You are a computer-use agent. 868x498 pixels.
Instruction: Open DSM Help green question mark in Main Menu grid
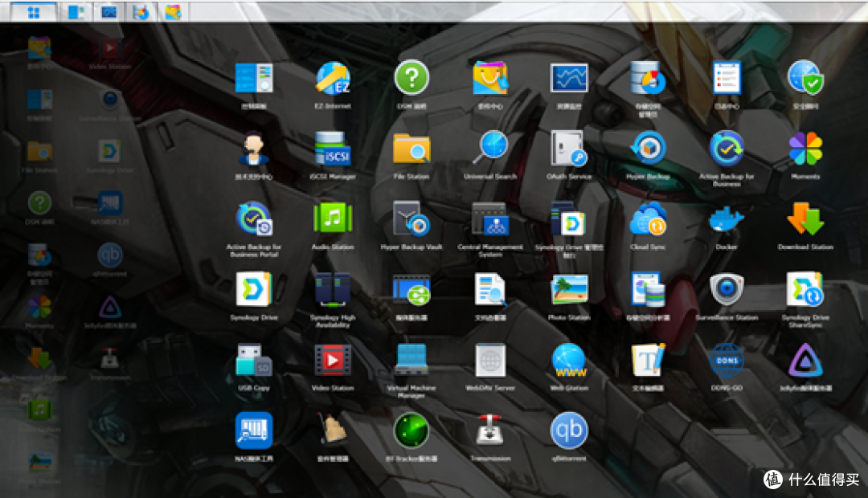[x=411, y=78]
